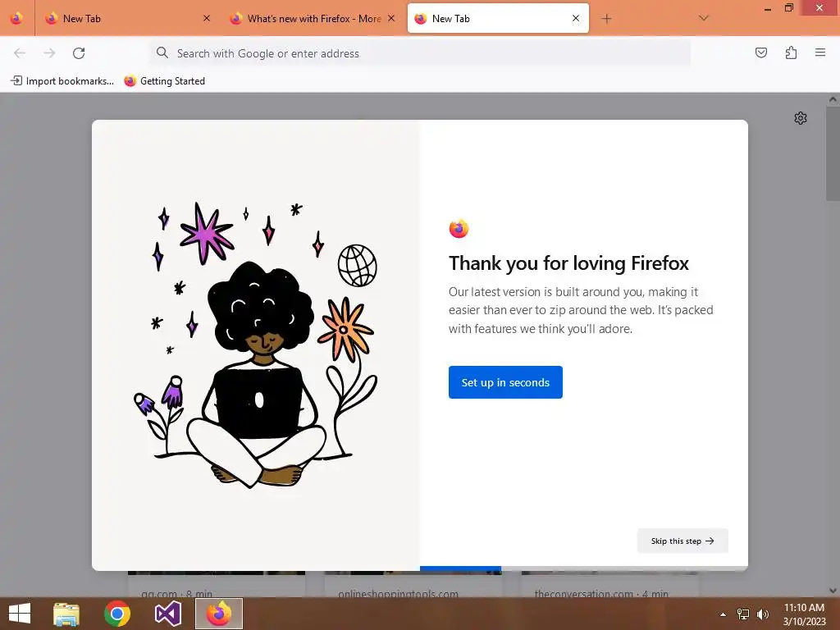Open the Windows Start menu

pyautogui.click(x=20, y=614)
